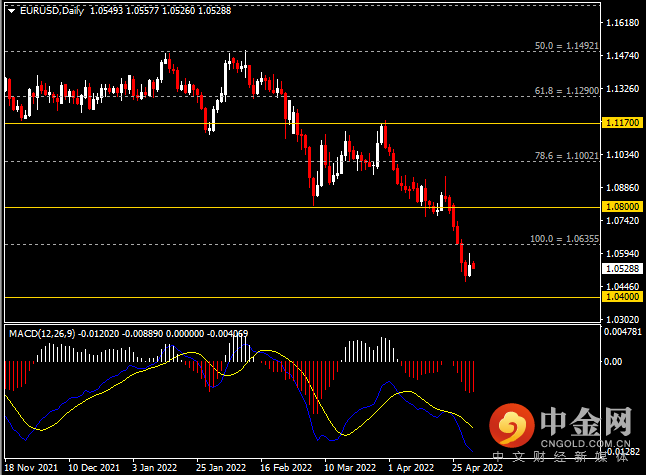Select the yellow 1.11700 price level tag
This screenshot has height=475, width=646.
[x=623, y=123]
